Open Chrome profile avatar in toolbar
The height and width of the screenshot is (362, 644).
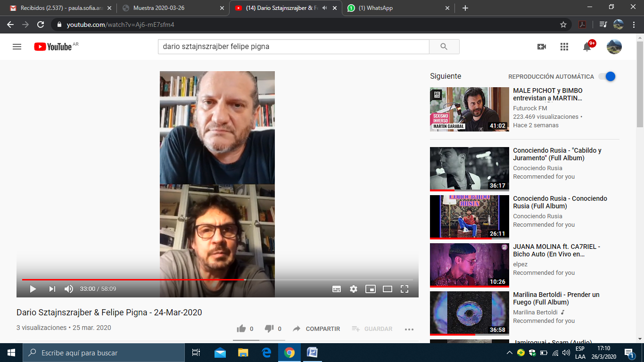[618, 25]
